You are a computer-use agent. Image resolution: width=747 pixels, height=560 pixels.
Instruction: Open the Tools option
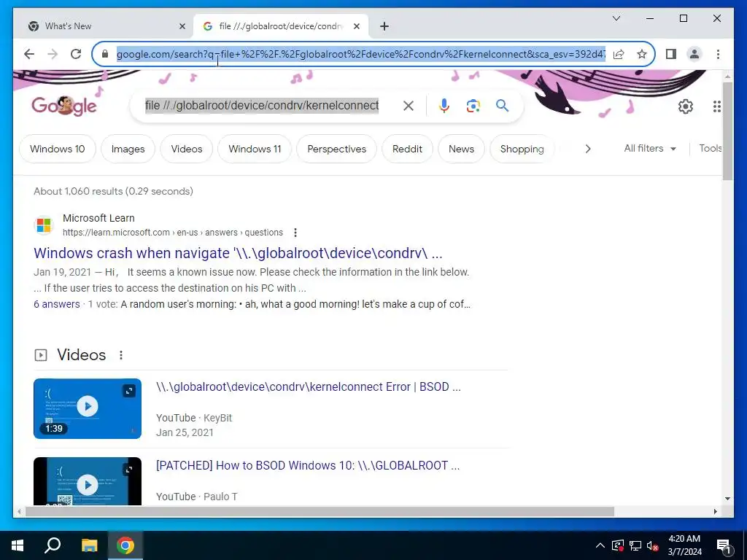[x=711, y=149]
